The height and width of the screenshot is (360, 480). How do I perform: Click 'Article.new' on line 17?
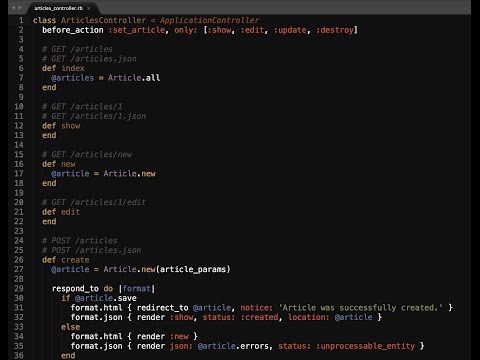coord(129,174)
